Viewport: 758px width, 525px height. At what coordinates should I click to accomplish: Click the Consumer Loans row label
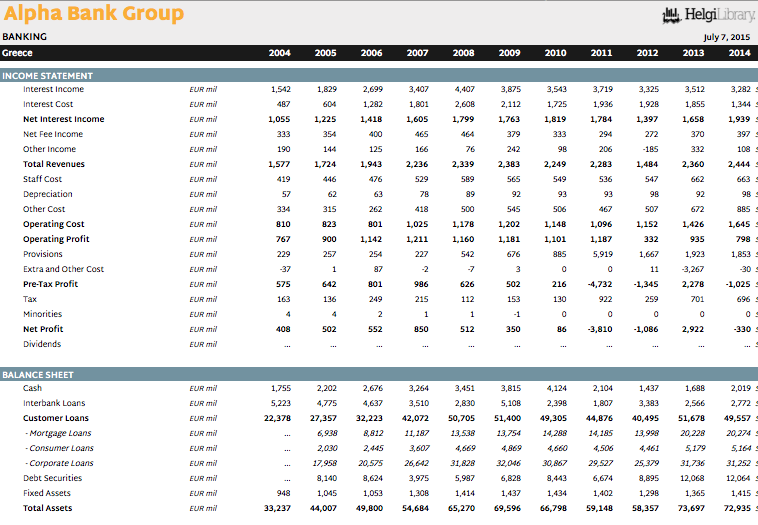pyautogui.click(x=59, y=448)
